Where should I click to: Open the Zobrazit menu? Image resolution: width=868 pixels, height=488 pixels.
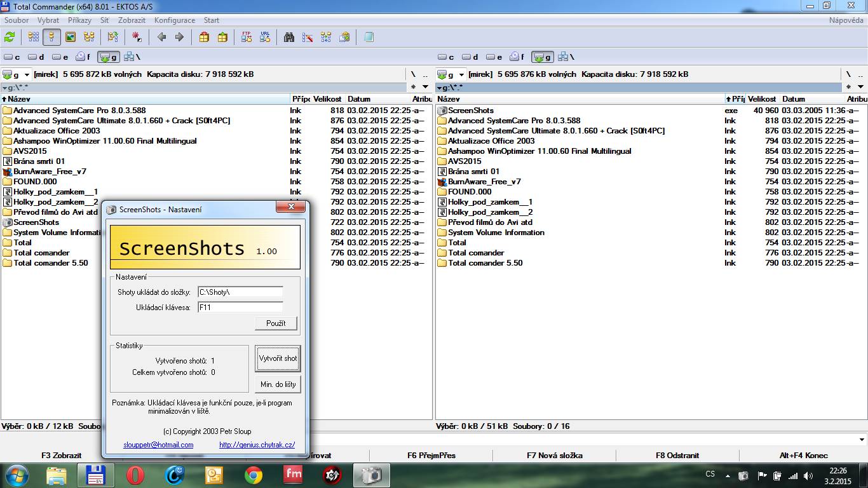[132, 20]
